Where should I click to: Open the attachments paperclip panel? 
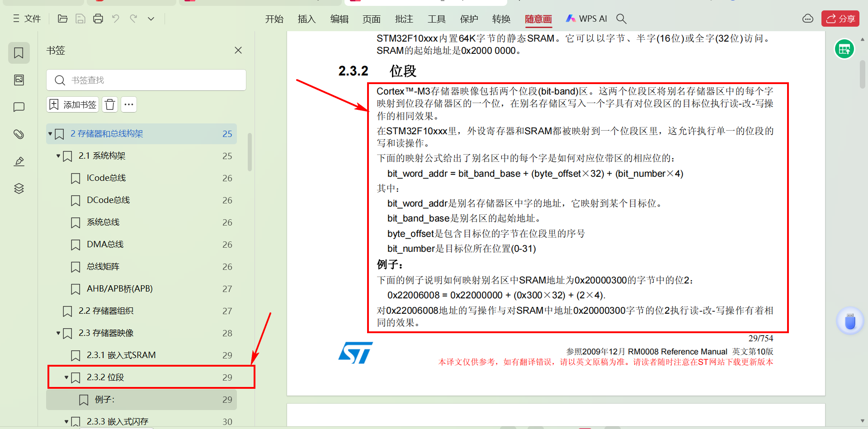(19, 134)
